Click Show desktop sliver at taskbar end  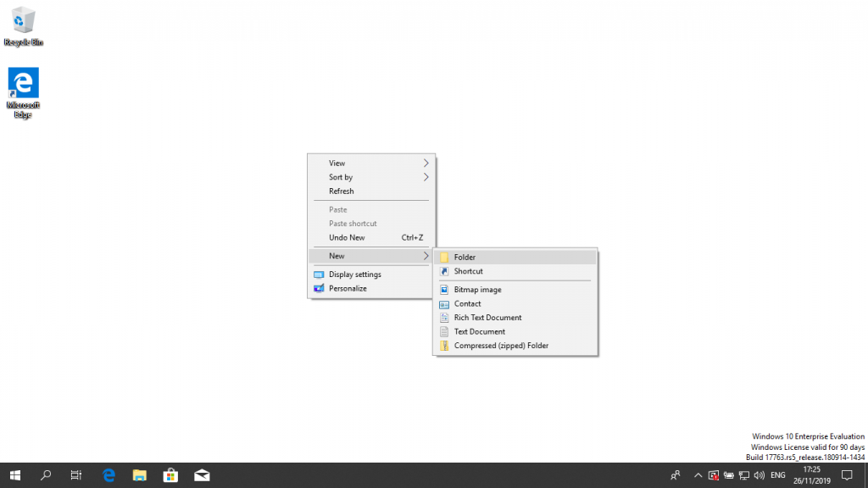865,475
